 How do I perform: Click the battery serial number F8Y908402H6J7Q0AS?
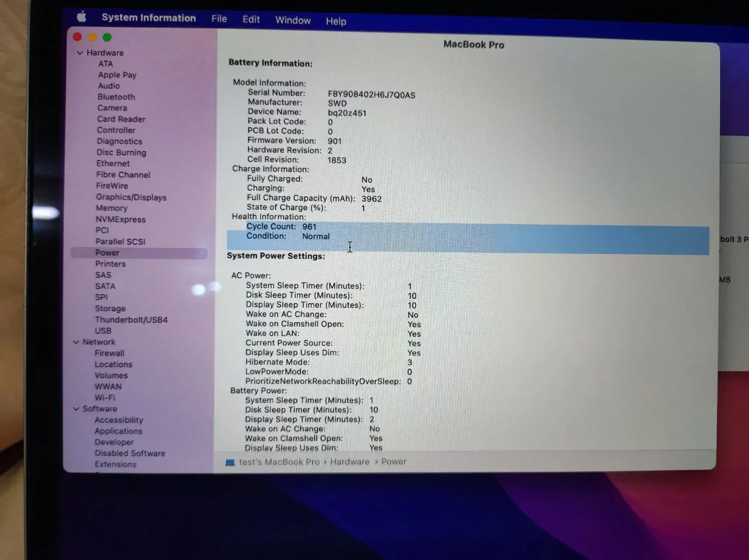point(372,95)
